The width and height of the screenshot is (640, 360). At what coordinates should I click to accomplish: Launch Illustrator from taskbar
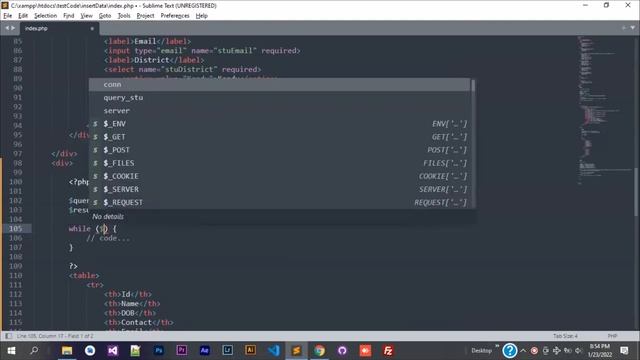click(x=251, y=351)
